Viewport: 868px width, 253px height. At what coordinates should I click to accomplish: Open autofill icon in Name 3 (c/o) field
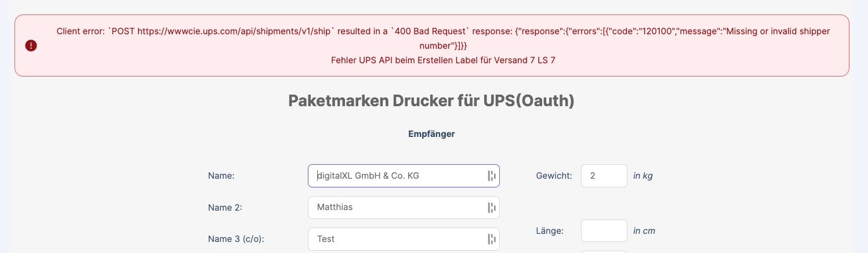coord(492,238)
